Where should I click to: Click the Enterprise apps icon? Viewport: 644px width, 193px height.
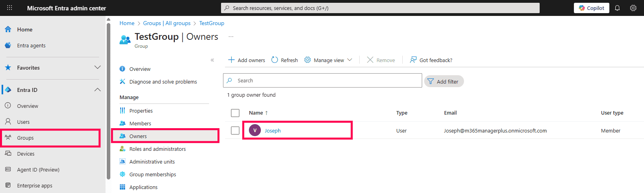pos(8,185)
